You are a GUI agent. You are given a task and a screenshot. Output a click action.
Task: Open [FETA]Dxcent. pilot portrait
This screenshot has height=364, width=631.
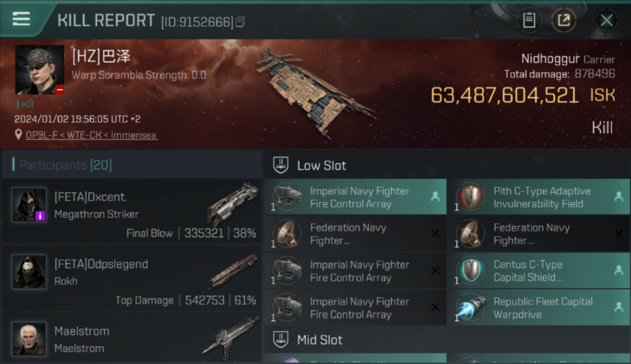coord(29,205)
